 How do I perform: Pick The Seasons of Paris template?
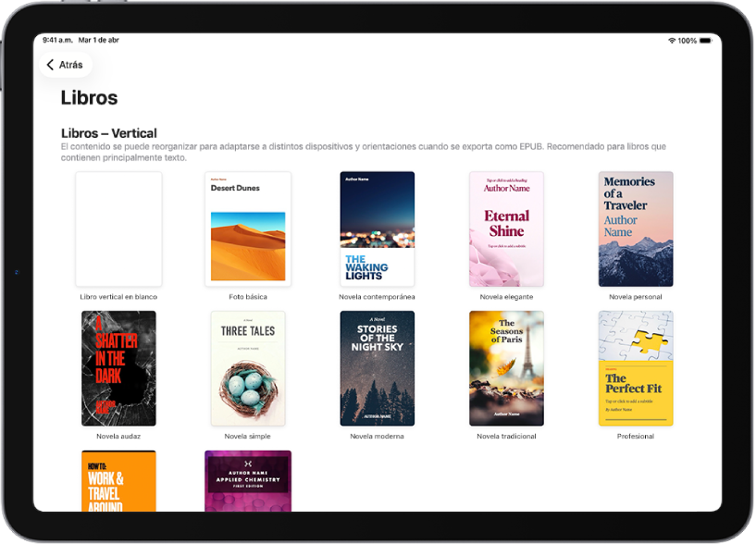coord(506,368)
